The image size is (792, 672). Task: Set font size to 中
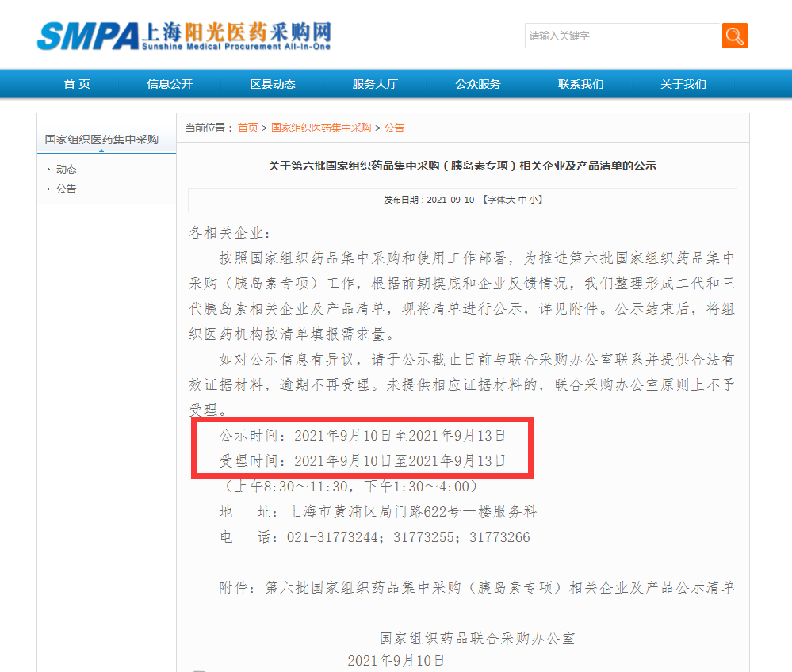pyautogui.click(x=522, y=200)
